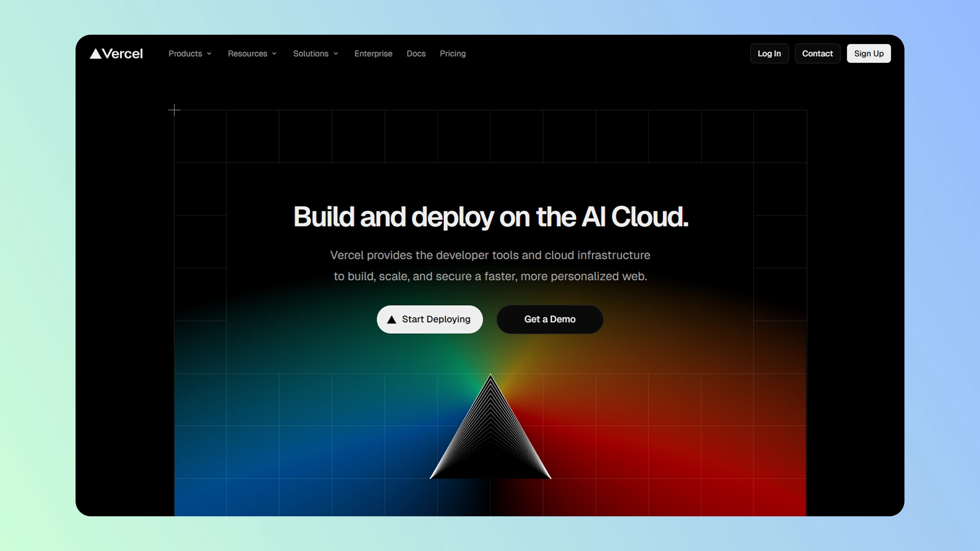Open the Resources menu label
The height and width of the screenshot is (551, 980).
pos(248,54)
